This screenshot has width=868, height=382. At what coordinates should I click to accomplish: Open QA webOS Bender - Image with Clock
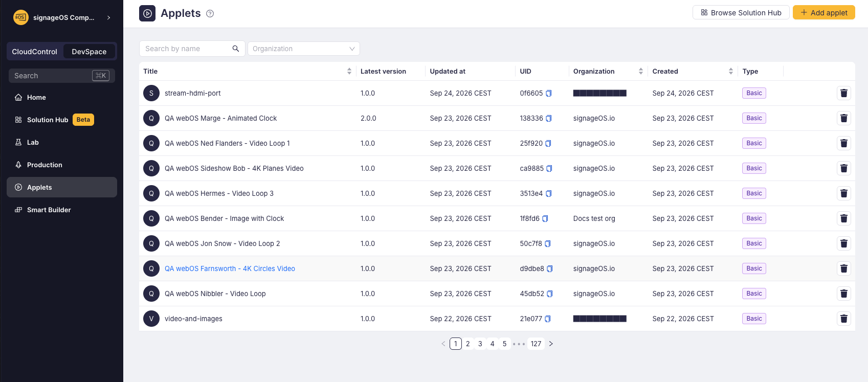(224, 218)
